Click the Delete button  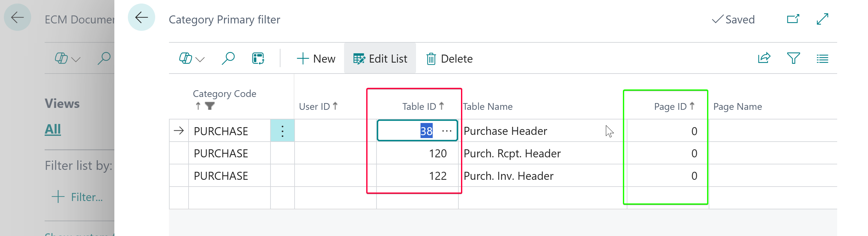pyautogui.click(x=449, y=58)
